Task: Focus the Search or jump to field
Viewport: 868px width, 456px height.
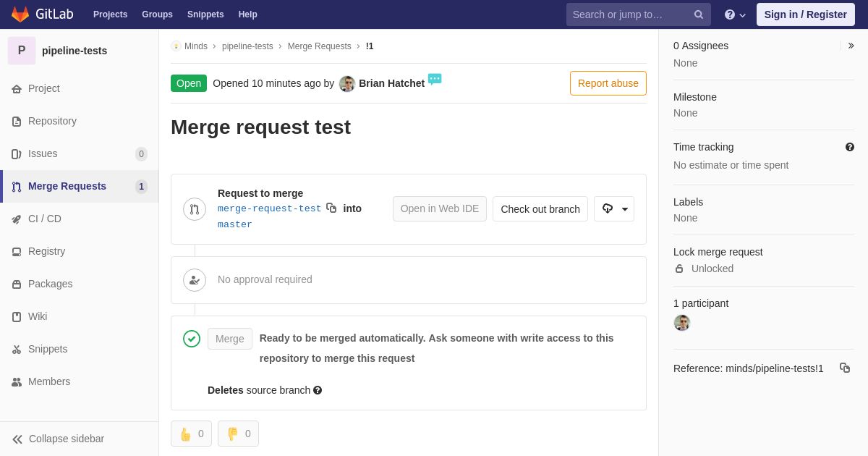Action: pos(638,14)
